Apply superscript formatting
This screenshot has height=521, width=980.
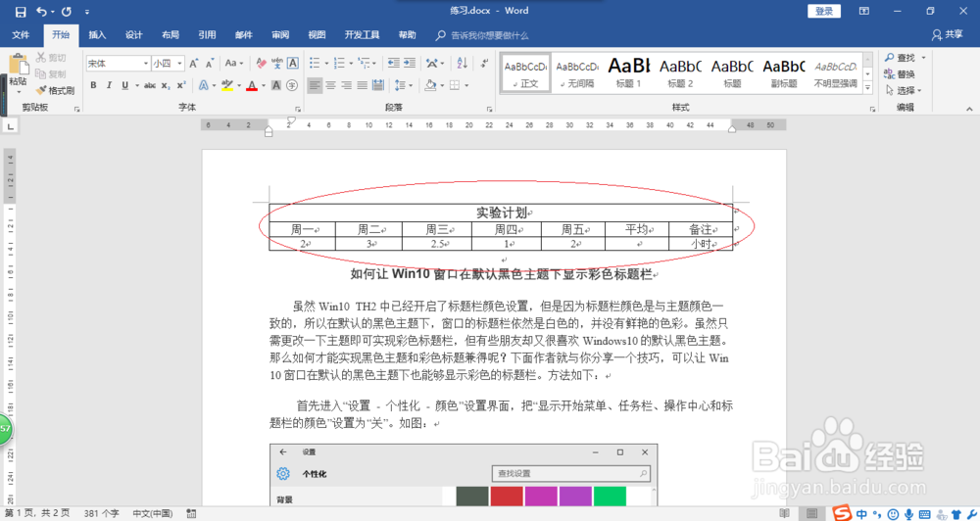pos(180,85)
